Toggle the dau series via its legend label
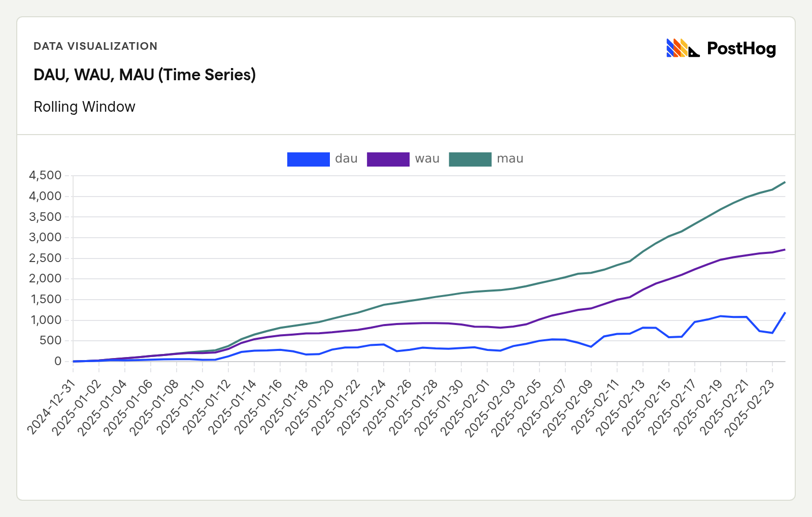 346,159
